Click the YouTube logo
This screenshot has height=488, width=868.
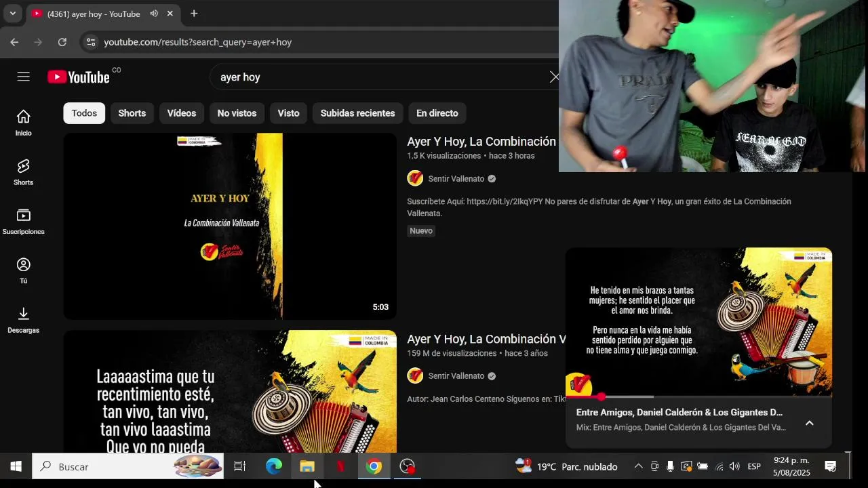click(79, 77)
